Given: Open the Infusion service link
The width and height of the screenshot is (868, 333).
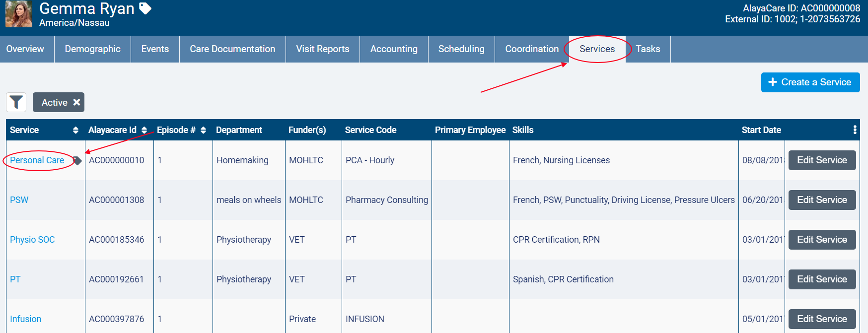Looking at the screenshot, I should click(26, 319).
